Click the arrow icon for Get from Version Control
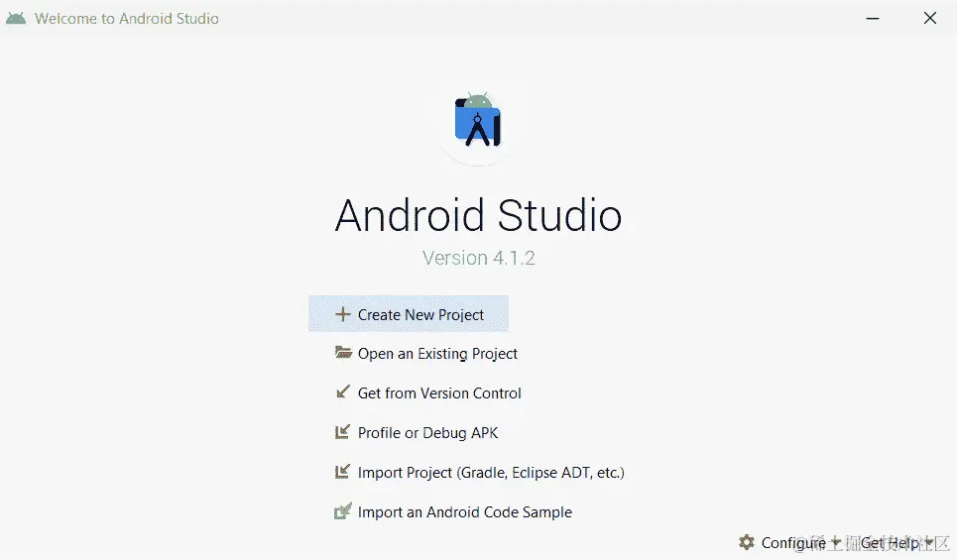 point(343,392)
